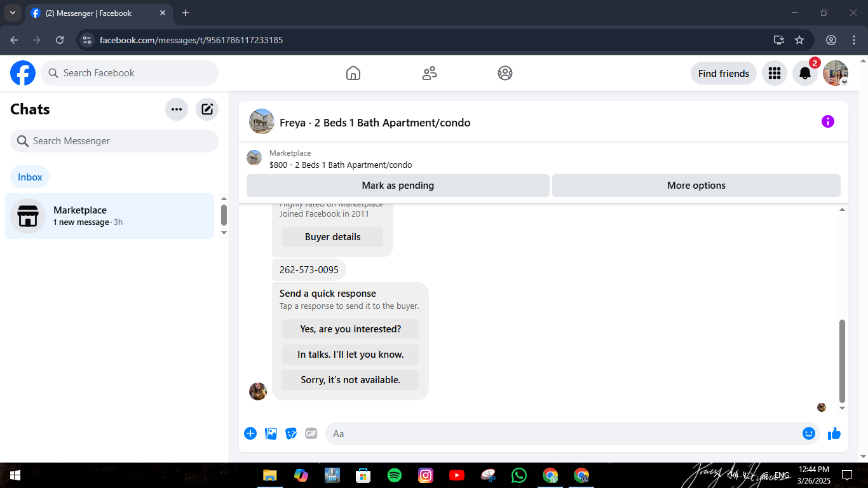Open the Chats options ellipsis button
The width and height of the screenshot is (868, 488).
(177, 109)
